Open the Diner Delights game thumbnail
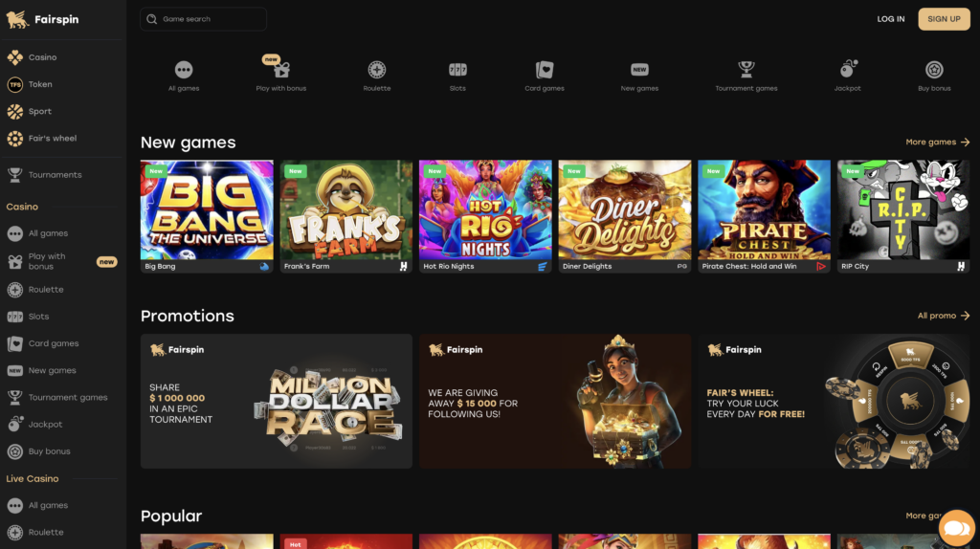 [x=625, y=216]
